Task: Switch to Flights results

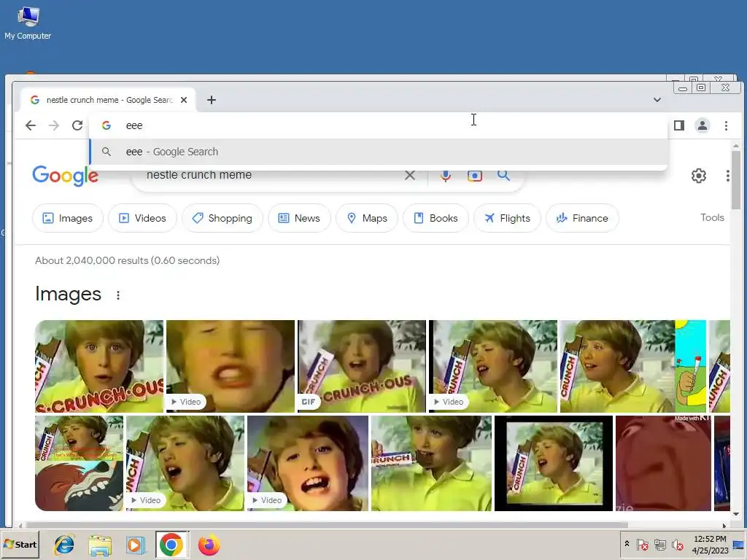Action: (x=508, y=218)
